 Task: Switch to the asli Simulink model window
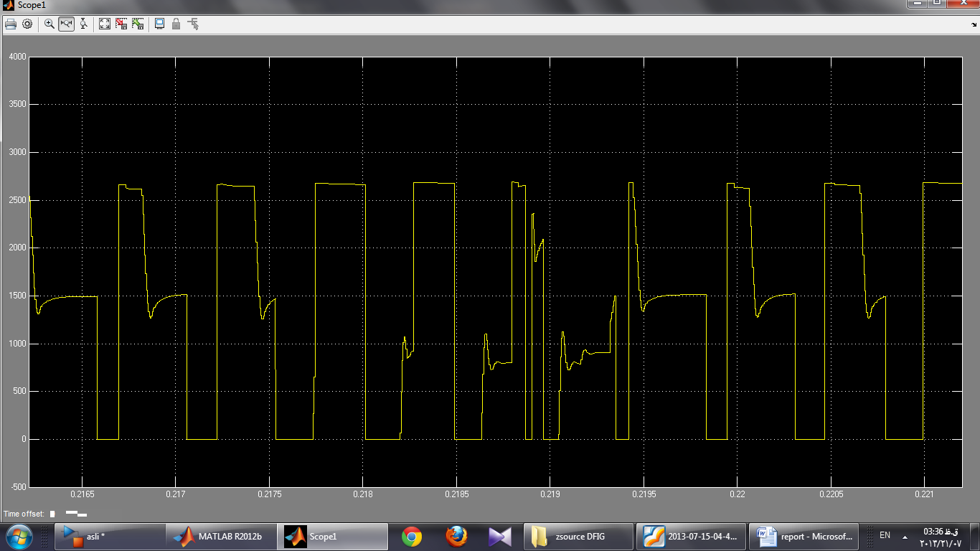point(110,536)
